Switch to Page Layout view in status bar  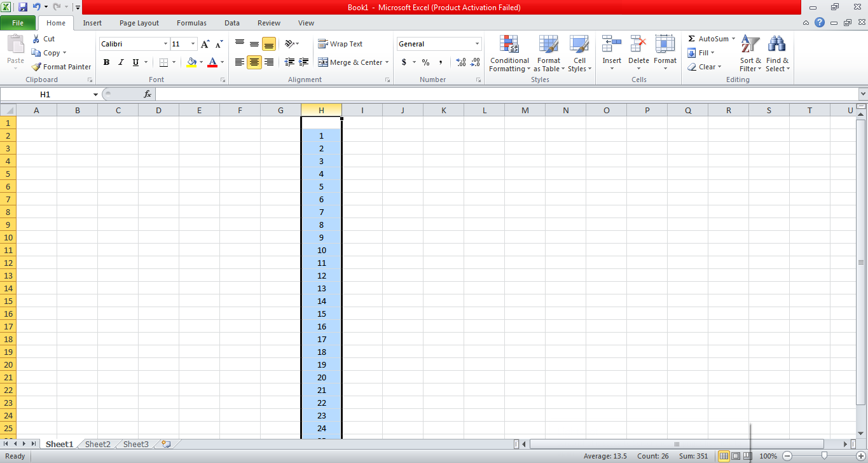point(736,456)
